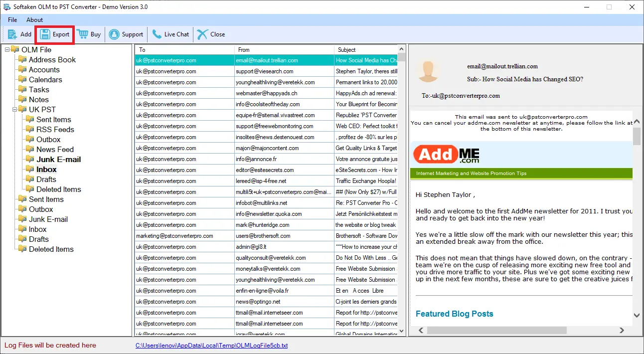Click the Calendars folder icon
Screen dimensions: 644x354
tap(22, 80)
